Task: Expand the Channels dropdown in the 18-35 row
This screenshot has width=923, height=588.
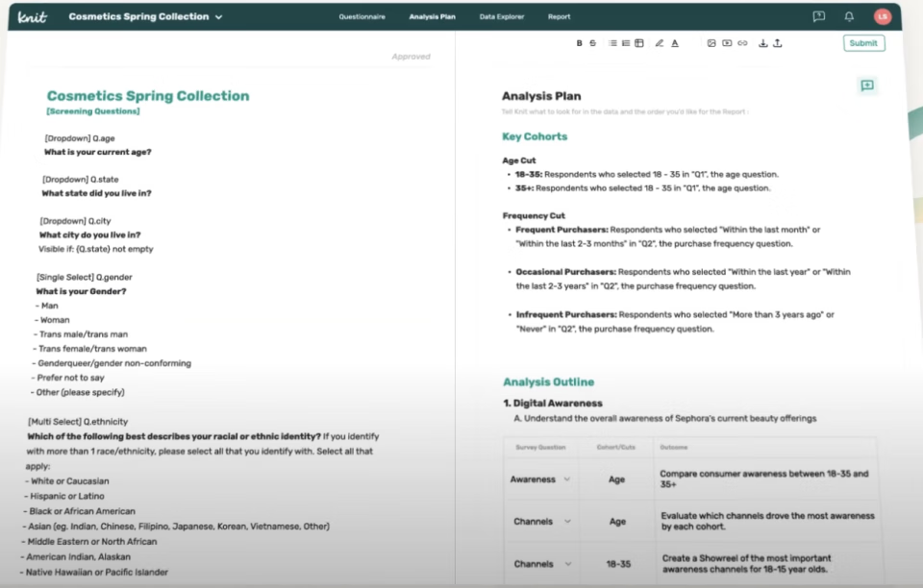Action: click(x=567, y=564)
